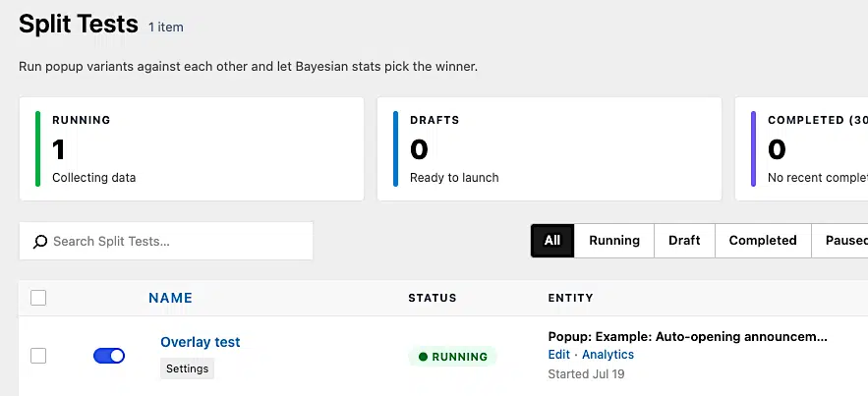Viewport: 868px width, 396px height.
Task: Show the Completed filter tab
Action: [x=763, y=241]
